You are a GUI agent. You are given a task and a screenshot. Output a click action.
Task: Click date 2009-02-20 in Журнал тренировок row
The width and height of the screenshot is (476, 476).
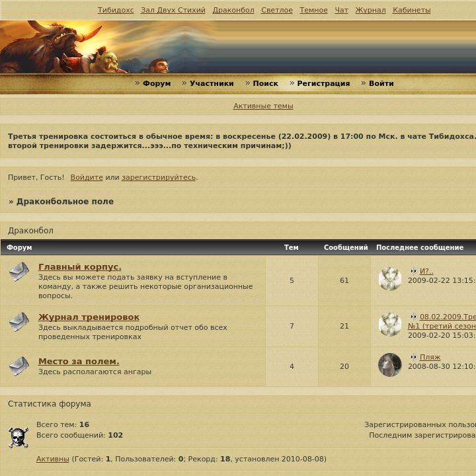[442, 335]
